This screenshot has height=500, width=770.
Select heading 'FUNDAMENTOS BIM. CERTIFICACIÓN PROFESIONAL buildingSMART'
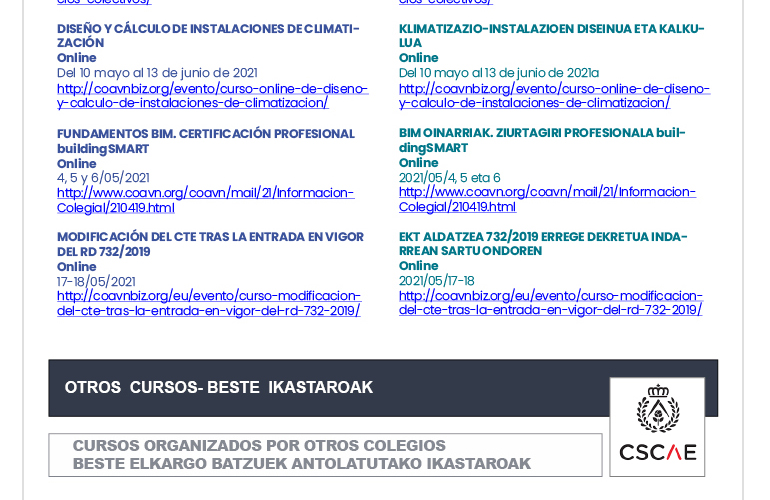pos(206,141)
